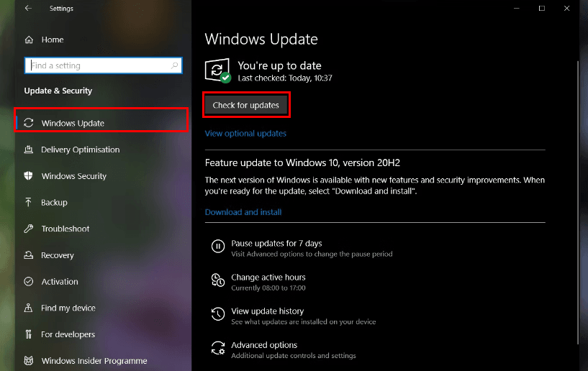
Task: Click the Delivery Optimisation icon
Action: pos(29,150)
